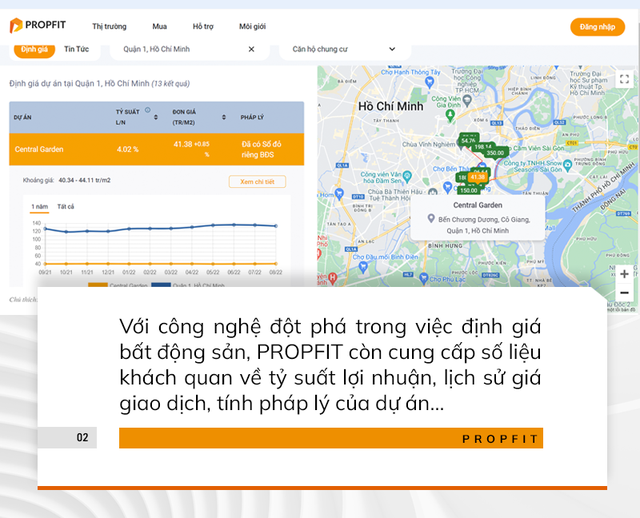Screen dimensions: 640x518
Task: Click the 54.76 green map marker
Action: click(x=469, y=141)
